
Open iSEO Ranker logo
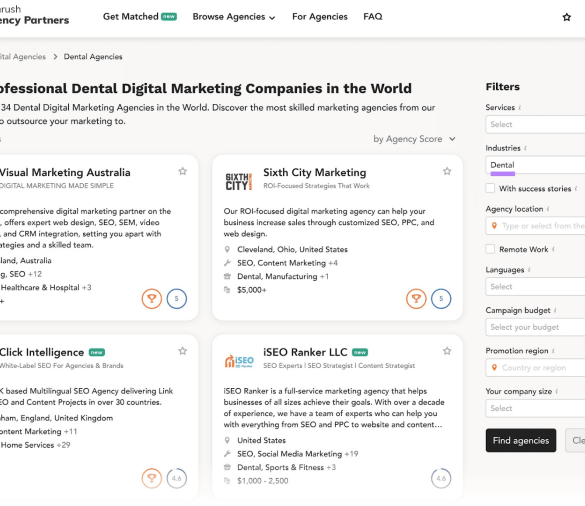point(239,361)
